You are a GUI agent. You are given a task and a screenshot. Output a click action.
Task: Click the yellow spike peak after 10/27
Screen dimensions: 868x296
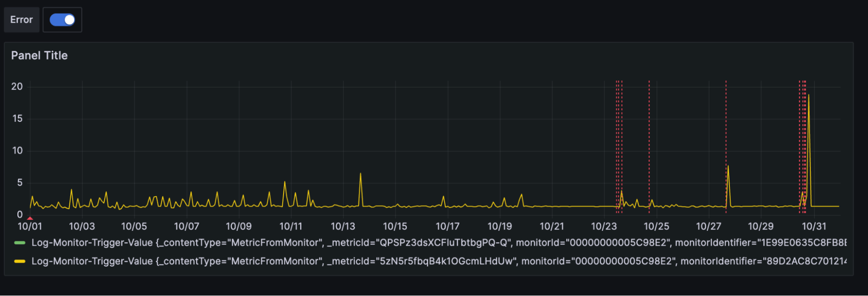tap(728, 166)
